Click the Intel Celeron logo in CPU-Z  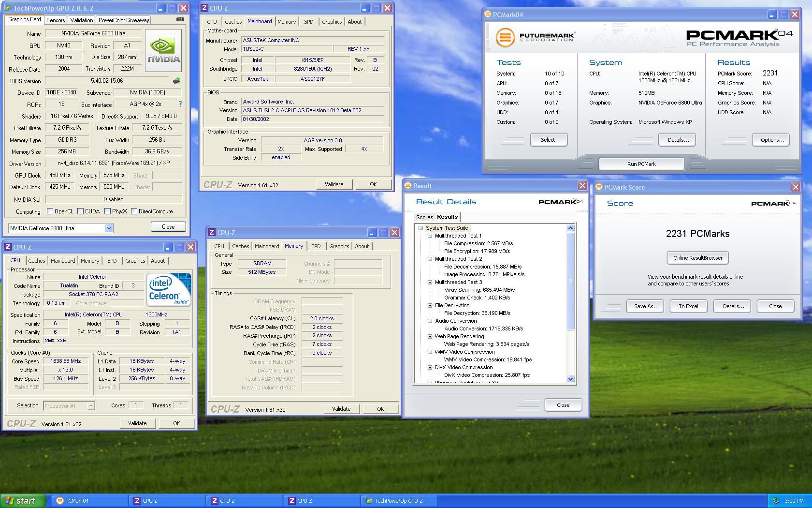(169, 289)
